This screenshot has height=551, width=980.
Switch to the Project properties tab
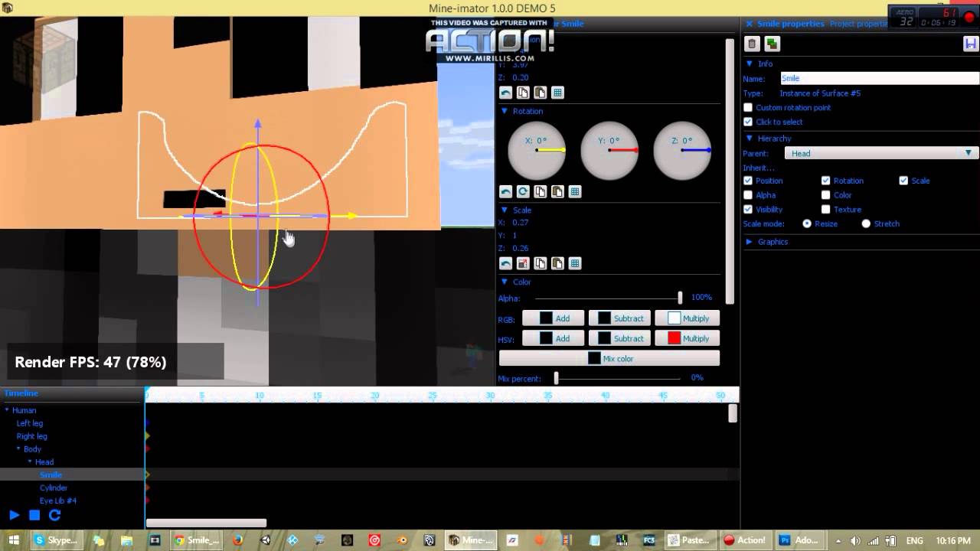pos(860,24)
